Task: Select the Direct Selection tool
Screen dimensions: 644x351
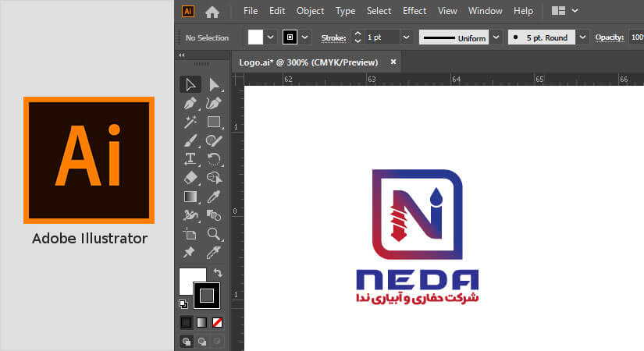Action: click(214, 84)
